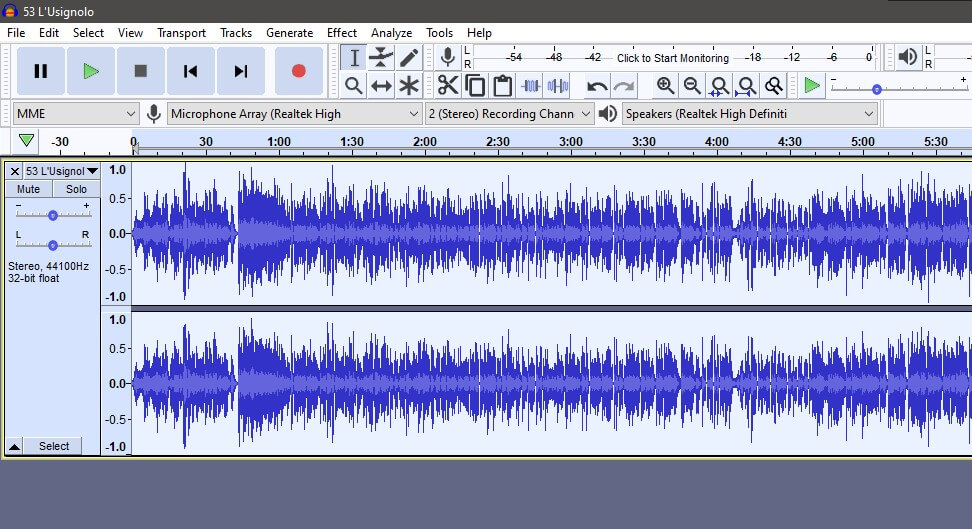Mute the 53 L'Usignolo track
972x529 pixels.
[29, 189]
